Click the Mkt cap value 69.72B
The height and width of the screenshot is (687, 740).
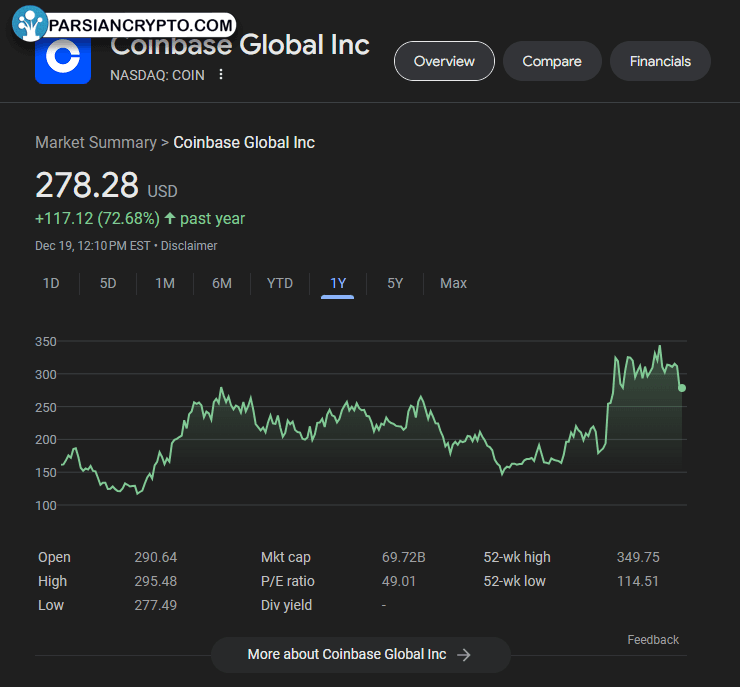point(404,557)
